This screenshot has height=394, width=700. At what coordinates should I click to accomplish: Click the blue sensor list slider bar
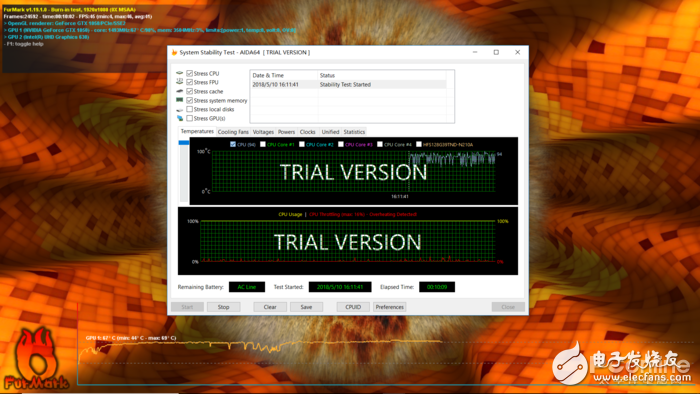[183, 143]
